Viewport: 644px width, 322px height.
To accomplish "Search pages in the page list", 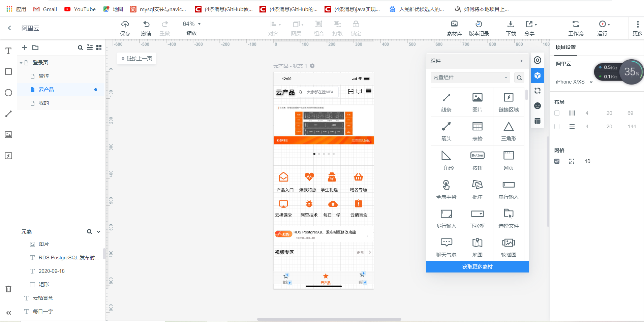I will click(80, 47).
